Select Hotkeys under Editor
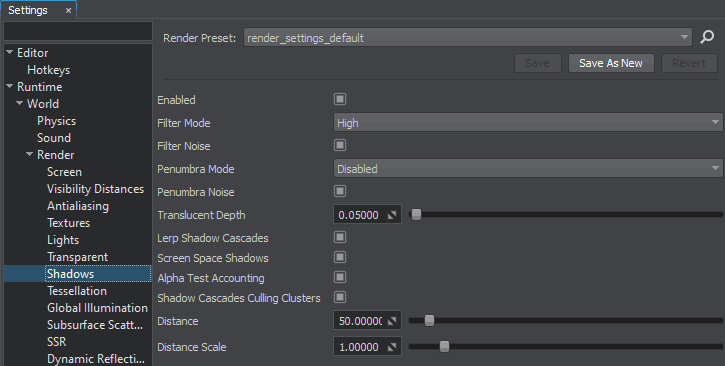 click(49, 70)
